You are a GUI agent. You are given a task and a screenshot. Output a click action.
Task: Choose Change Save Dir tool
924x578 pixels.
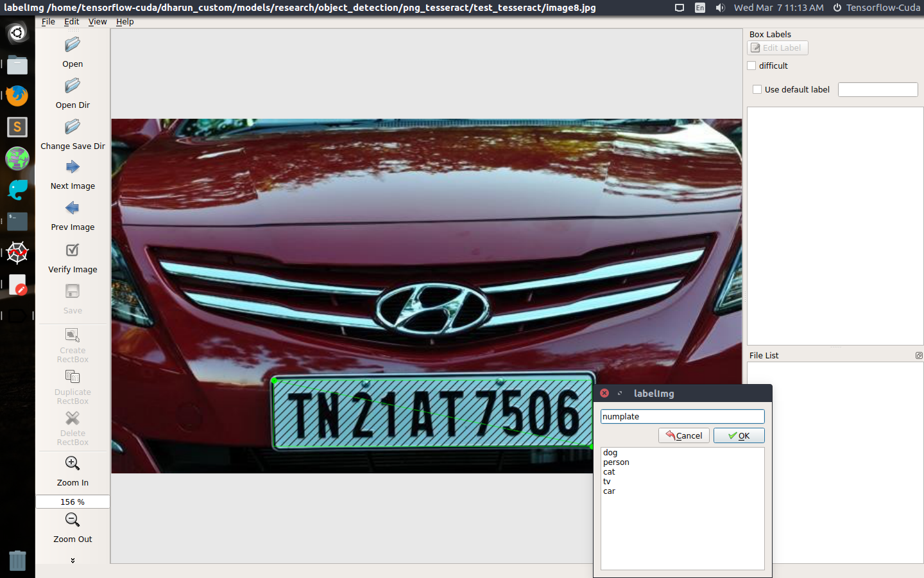click(73, 127)
